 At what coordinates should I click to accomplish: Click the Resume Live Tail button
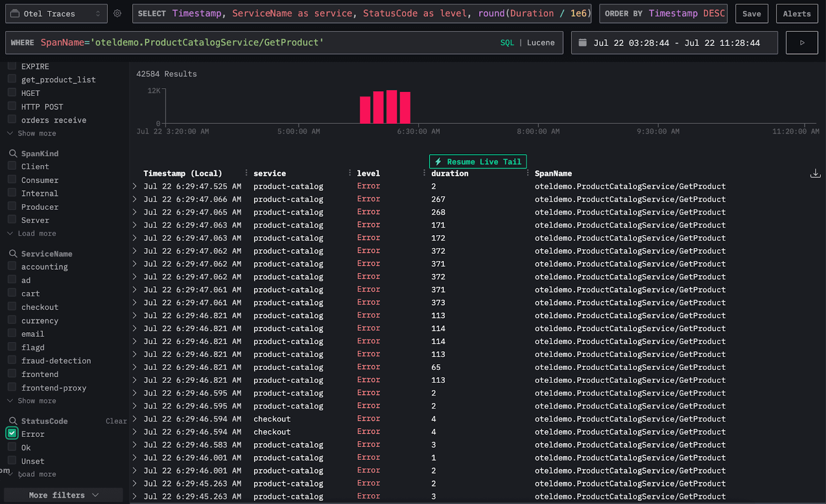(x=478, y=161)
